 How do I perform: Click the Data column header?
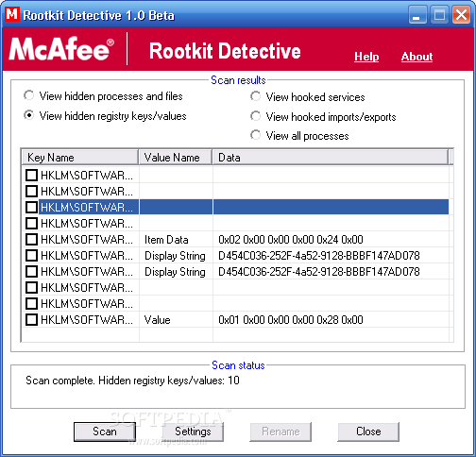tap(331, 157)
